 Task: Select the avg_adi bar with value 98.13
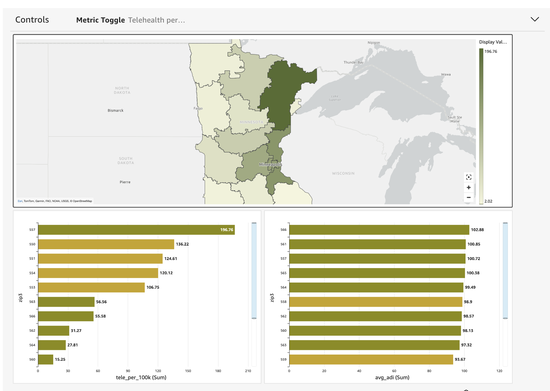pyautogui.click(x=375, y=331)
